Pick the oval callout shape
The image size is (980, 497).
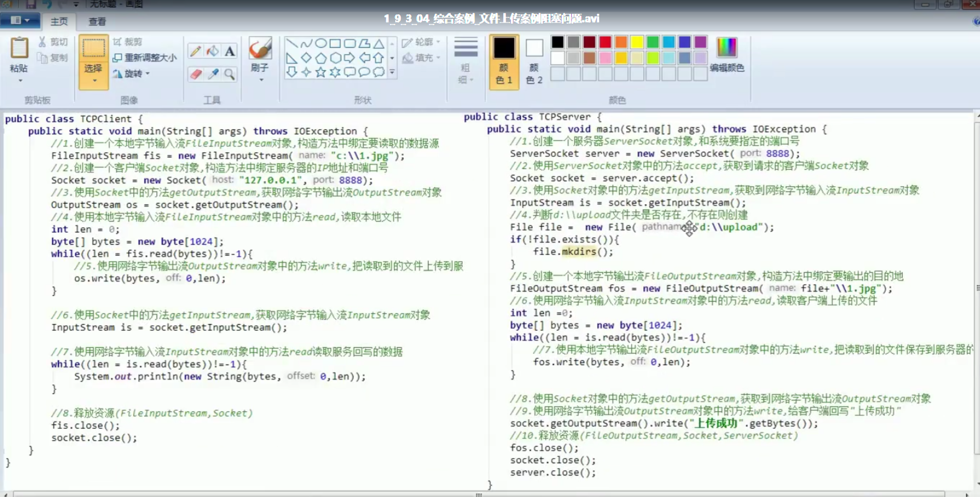[364, 72]
